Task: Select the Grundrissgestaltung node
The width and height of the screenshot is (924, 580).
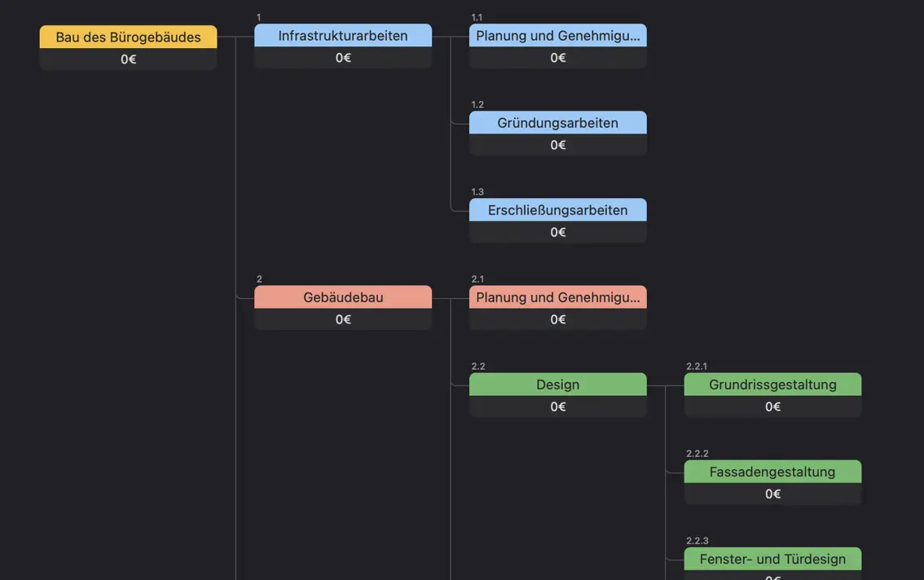Action: tap(772, 384)
